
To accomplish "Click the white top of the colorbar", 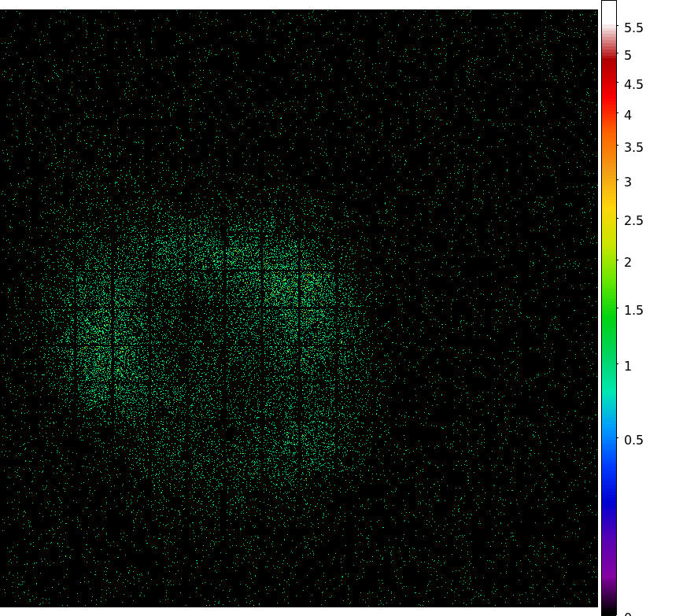I will [609, 12].
